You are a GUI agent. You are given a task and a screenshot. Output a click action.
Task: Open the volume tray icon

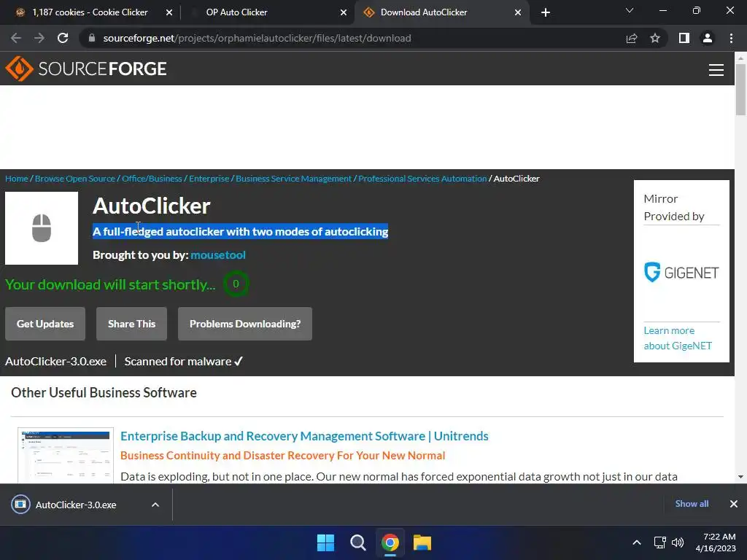(678, 542)
